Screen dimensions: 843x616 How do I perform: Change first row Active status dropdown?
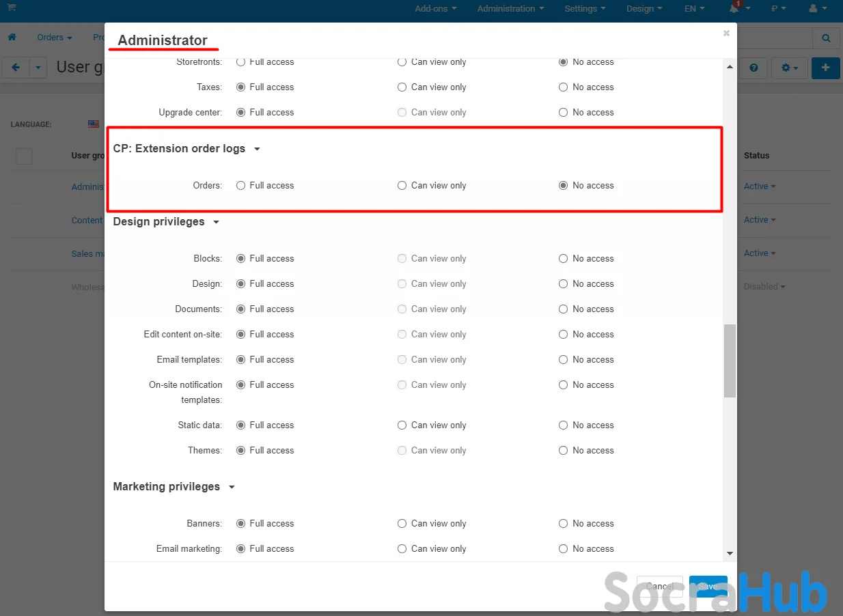760,186
